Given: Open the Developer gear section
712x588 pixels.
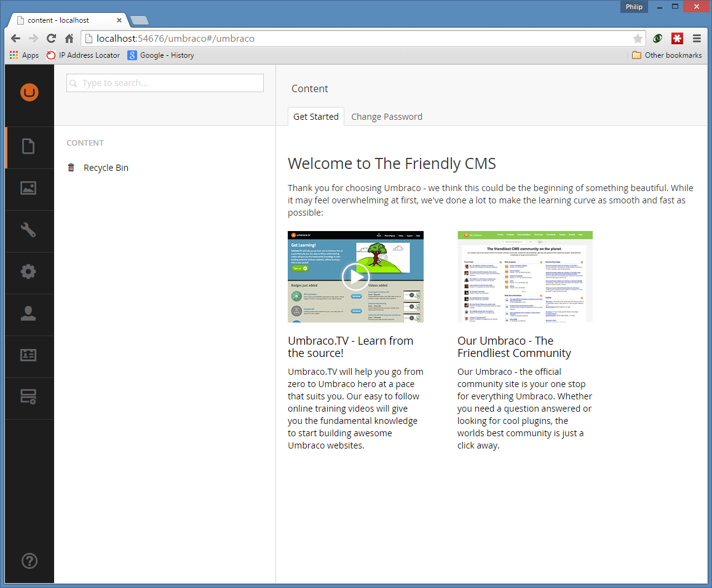Looking at the screenshot, I should [x=28, y=272].
